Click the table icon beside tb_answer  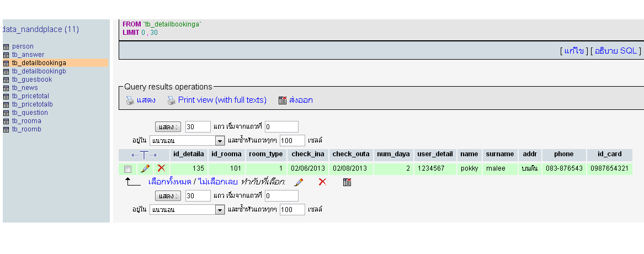click(x=6, y=55)
